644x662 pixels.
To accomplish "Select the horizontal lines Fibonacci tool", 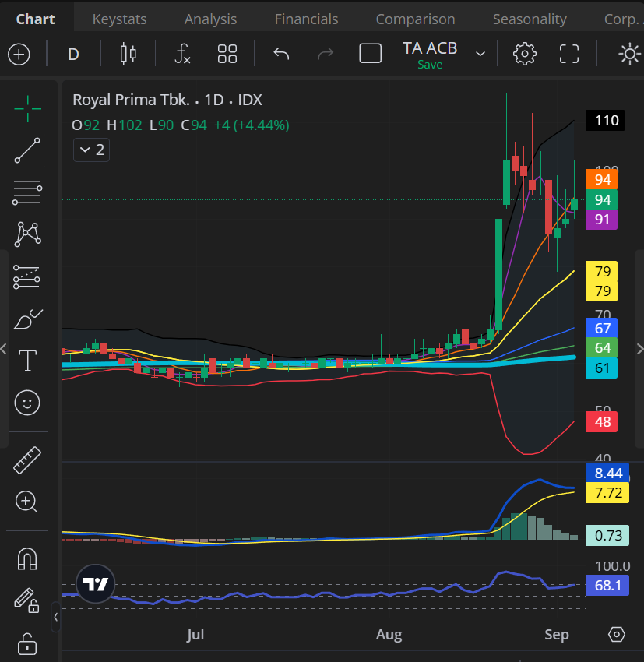I will (27, 192).
